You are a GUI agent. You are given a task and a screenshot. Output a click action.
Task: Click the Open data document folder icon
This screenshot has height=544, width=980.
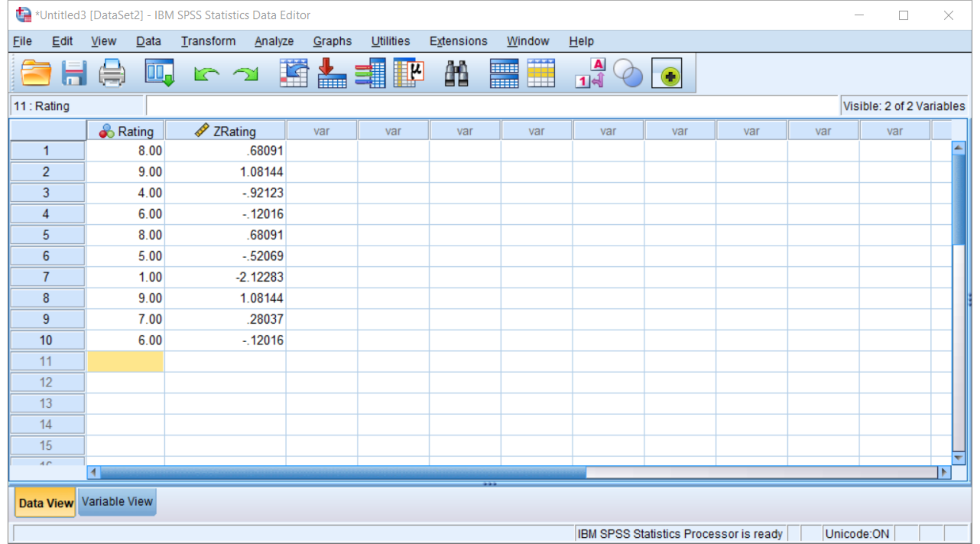[x=36, y=73]
